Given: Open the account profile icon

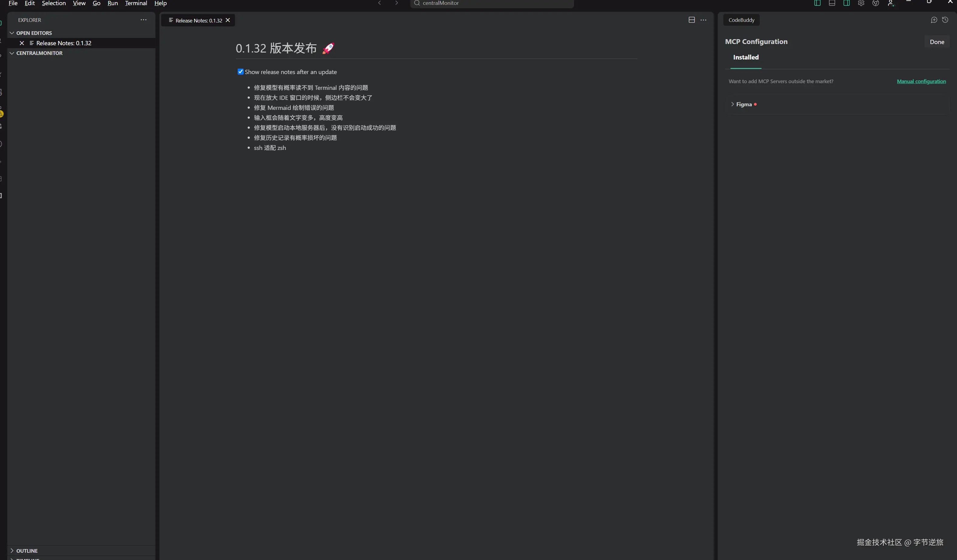Looking at the screenshot, I should [x=891, y=3].
